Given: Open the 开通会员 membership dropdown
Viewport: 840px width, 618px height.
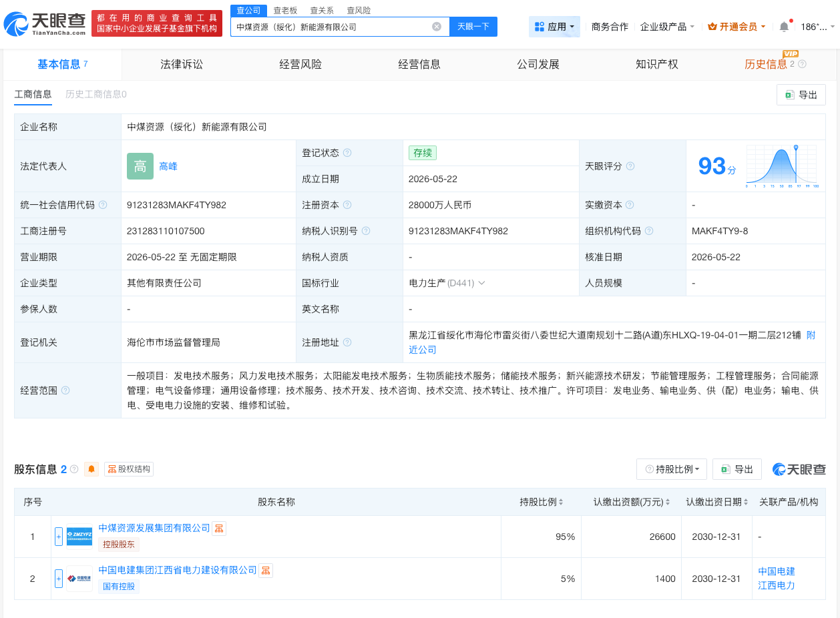Looking at the screenshot, I should coord(737,27).
